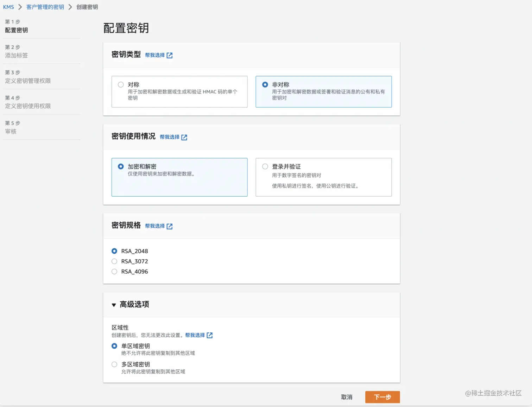Viewport: 532px width, 407px height.
Task: Go to 客户管理的密钥 breadcrumb
Action: [45, 7]
